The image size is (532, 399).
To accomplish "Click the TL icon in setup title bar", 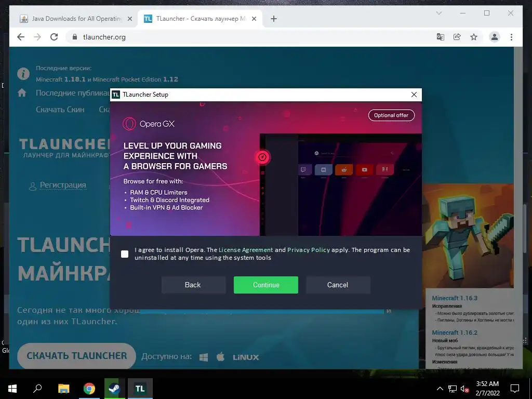I will (116, 95).
